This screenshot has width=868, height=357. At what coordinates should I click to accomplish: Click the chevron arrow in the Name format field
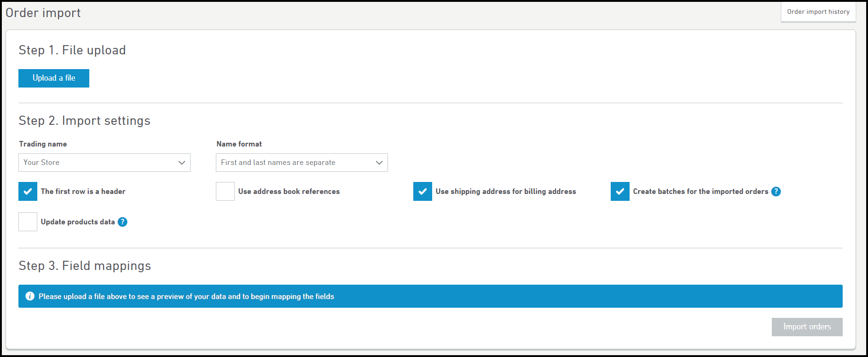click(x=379, y=163)
